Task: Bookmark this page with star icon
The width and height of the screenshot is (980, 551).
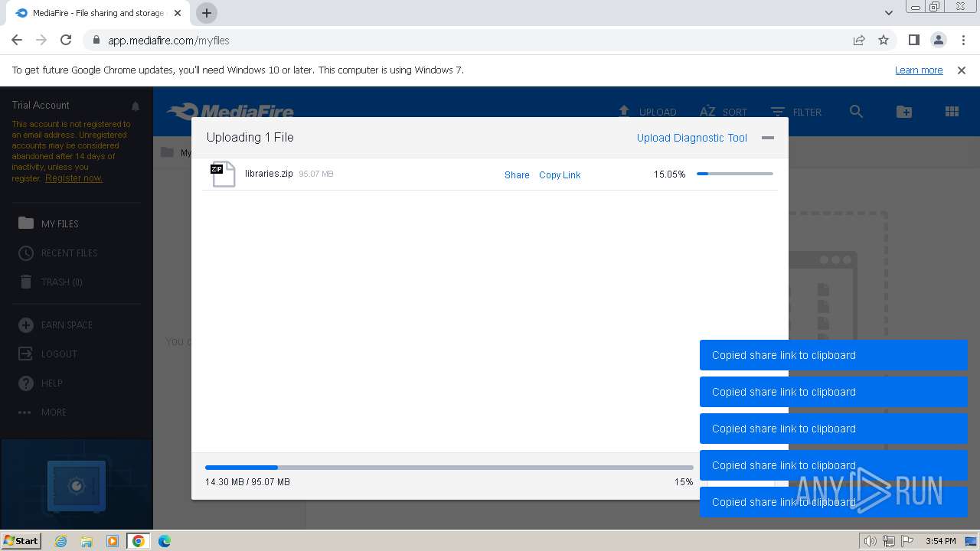Action: coord(884,41)
